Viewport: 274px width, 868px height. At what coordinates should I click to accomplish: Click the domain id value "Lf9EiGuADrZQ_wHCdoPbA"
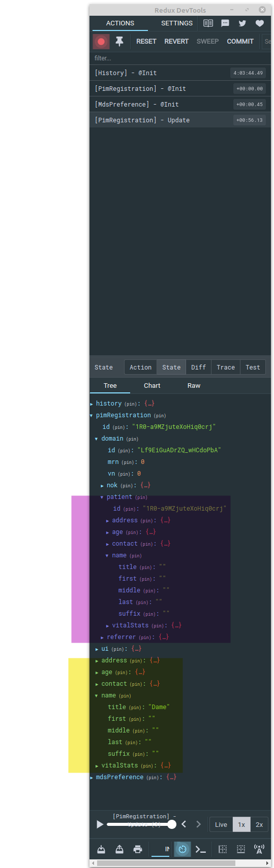click(179, 450)
